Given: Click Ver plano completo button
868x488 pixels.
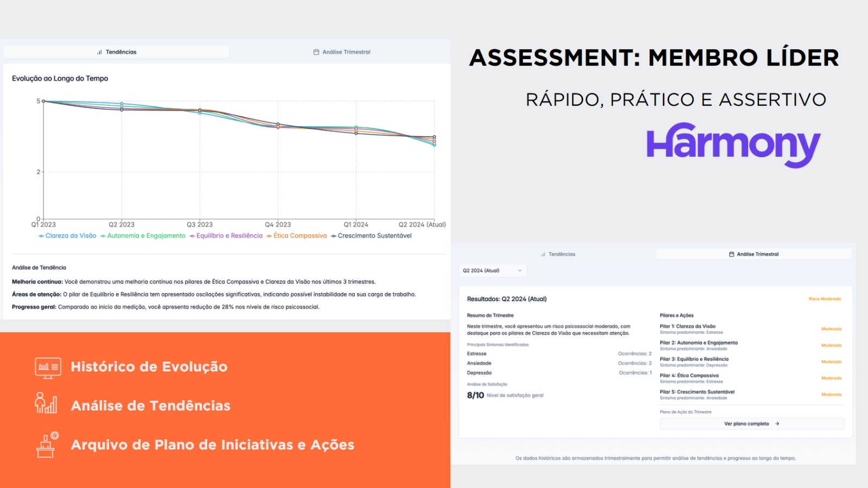Looking at the screenshot, I should (752, 424).
